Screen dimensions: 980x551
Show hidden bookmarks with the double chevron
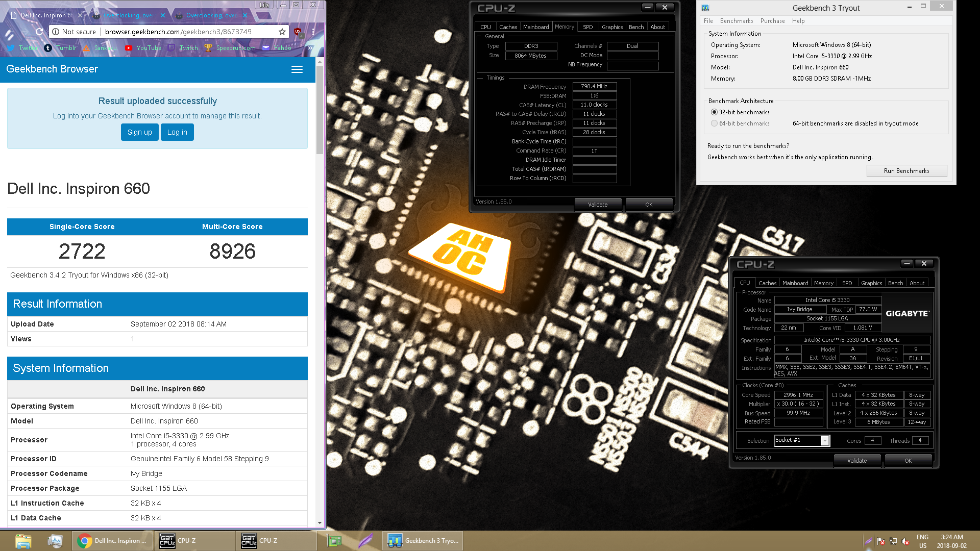click(x=310, y=48)
